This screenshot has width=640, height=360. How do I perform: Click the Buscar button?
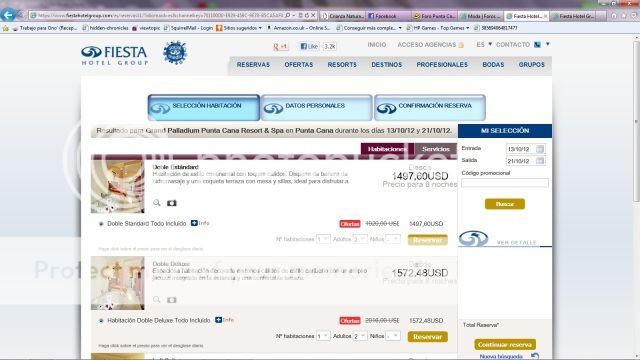pyautogui.click(x=504, y=204)
